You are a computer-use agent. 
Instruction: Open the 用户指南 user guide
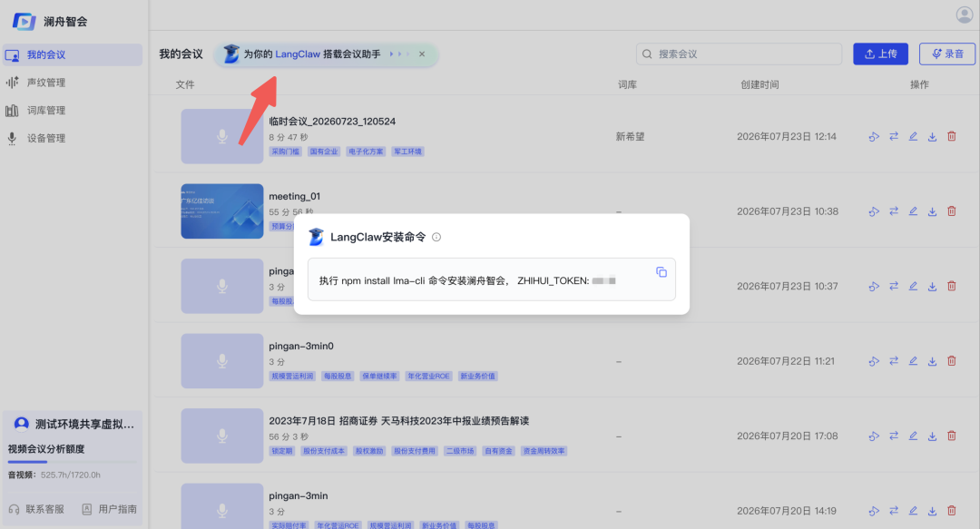tap(110, 509)
